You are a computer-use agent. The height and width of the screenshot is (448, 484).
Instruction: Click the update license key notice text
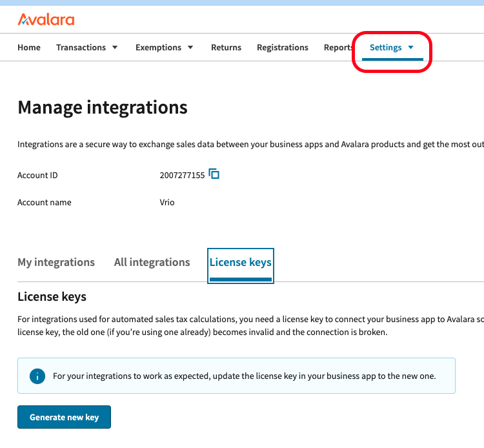[x=245, y=376]
